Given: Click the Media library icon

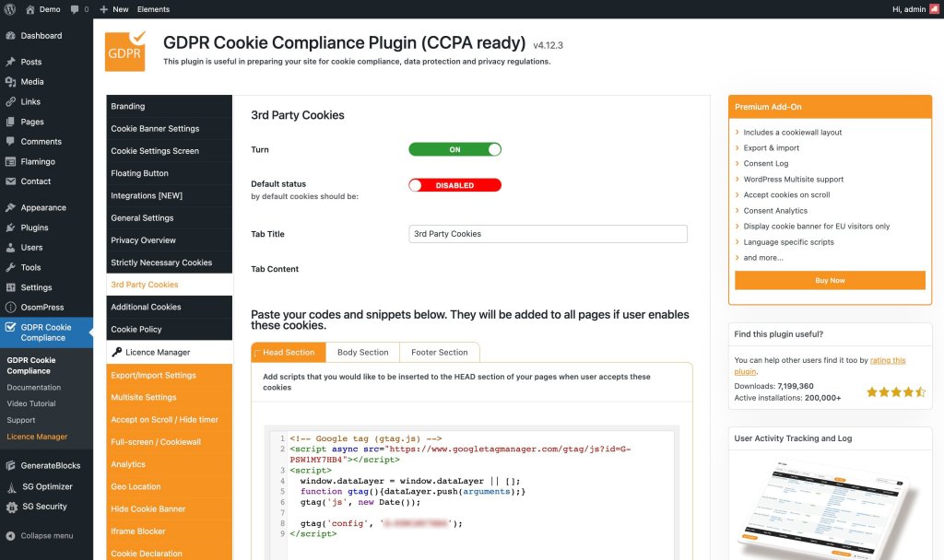Looking at the screenshot, I should pyautogui.click(x=10, y=82).
